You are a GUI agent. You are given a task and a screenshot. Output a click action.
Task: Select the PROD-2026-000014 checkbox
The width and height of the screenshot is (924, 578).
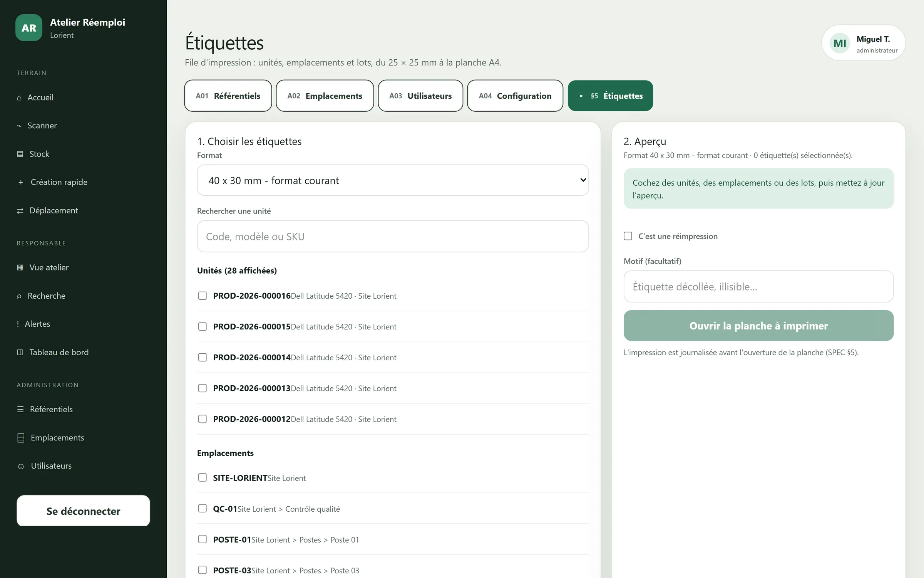click(202, 357)
